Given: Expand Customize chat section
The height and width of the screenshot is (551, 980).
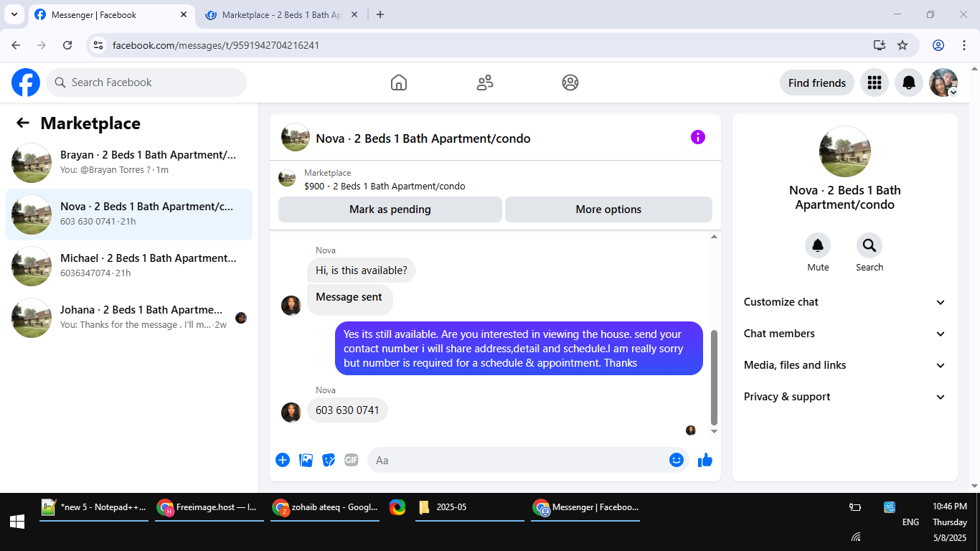Looking at the screenshot, I should 845,302.
